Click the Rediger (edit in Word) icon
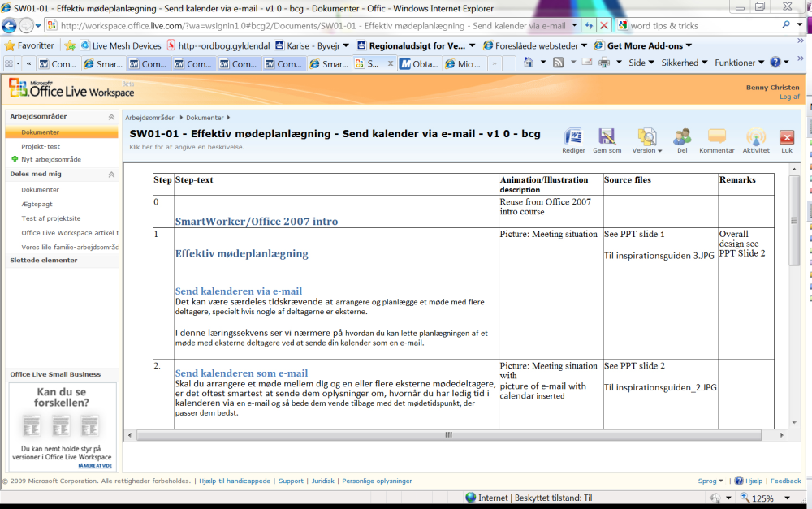Image resolution: width=812 pixels, height=509 pixels. coord(573,137)
